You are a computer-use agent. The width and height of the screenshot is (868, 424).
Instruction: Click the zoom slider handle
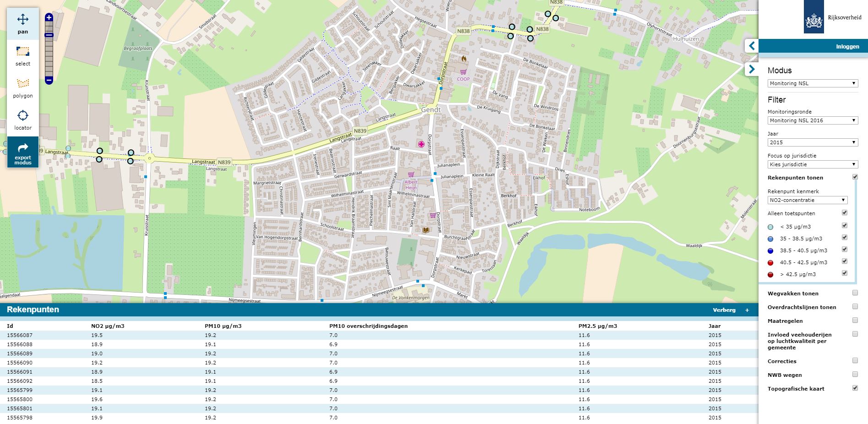(49, 35)
